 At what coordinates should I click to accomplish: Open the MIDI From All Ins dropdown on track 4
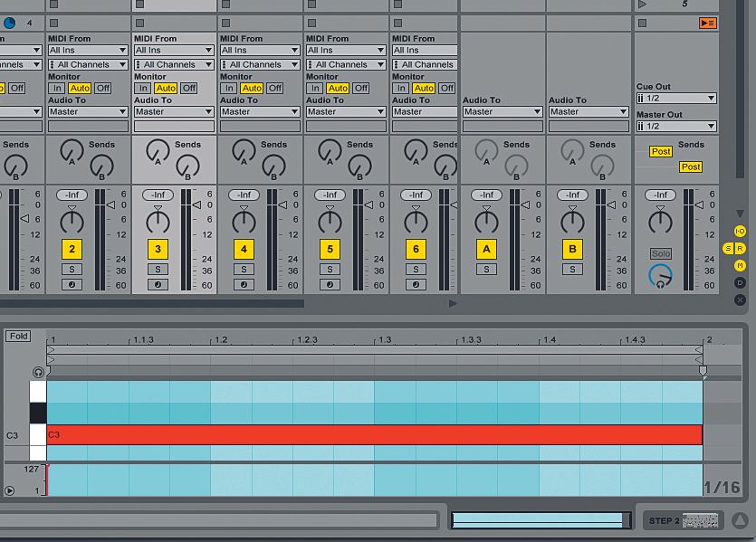pos(260,50)
